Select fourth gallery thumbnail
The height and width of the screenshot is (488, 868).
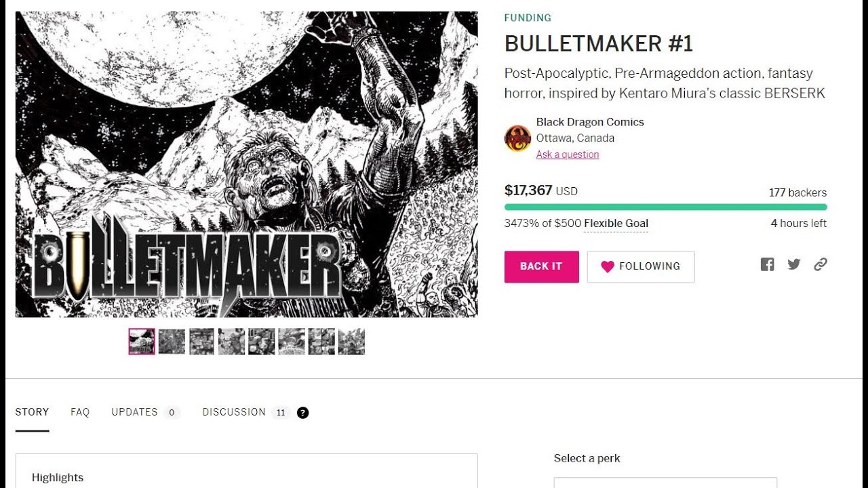coord(231,342)
